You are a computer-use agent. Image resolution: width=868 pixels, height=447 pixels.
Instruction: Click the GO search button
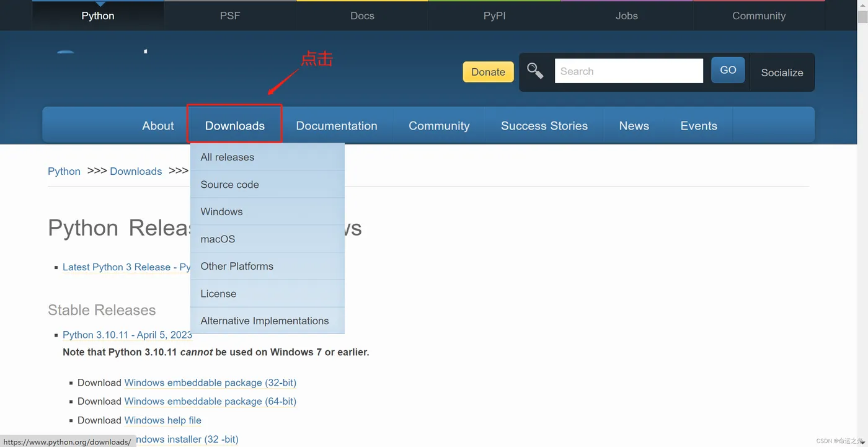(x=728, y=70)
